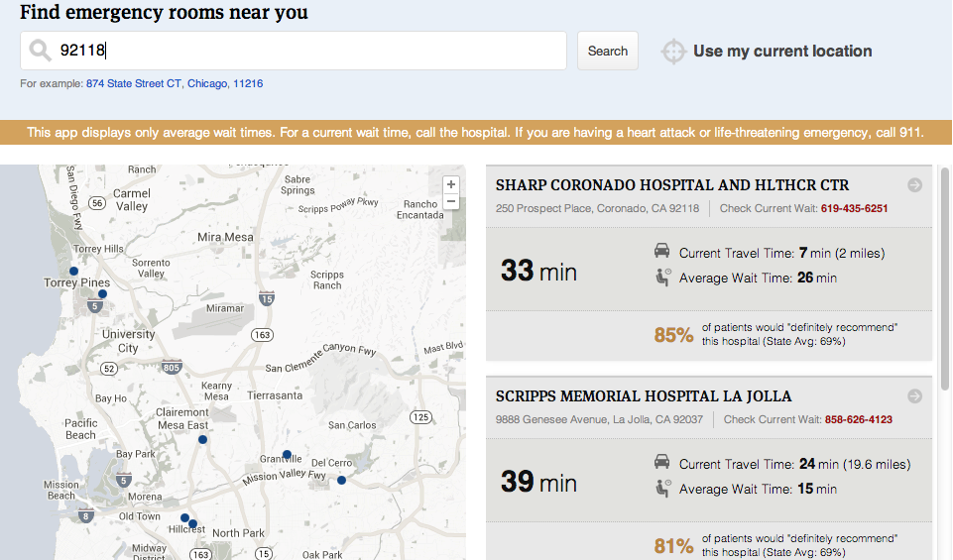This screenshot has width=953, height=560.
Task: Click map marker below Torrey Pines label
Action: (x=103, y=294)
